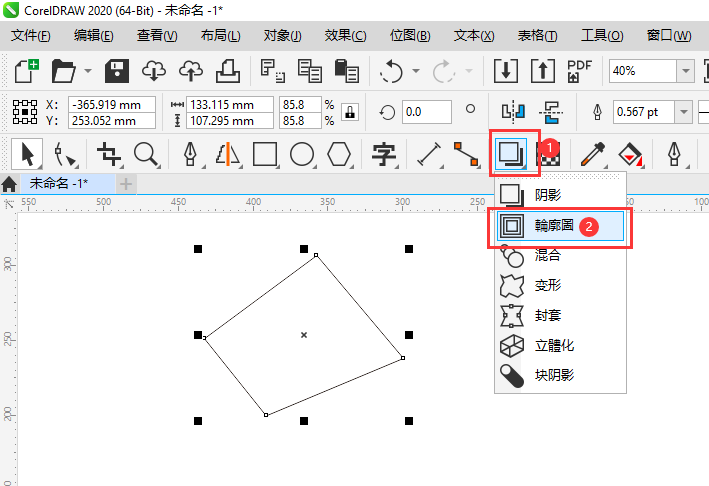Open the undo history dropdown arrow
Viewport: 709px width, 486px height.
(x=416, y=71)
